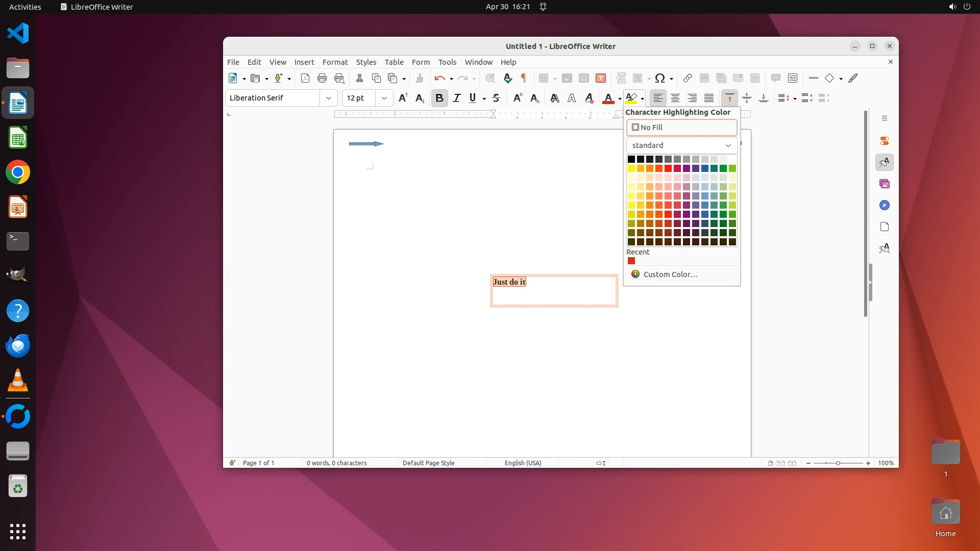
Task: Click the Thunderbird icon in dock
Action: 18,346
